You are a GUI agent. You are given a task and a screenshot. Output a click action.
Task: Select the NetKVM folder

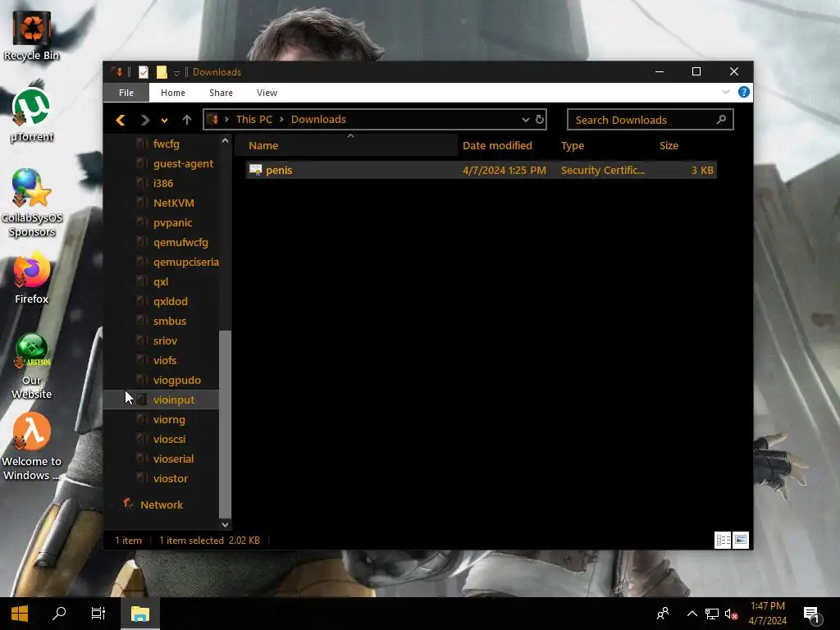[x=174, y=203]
